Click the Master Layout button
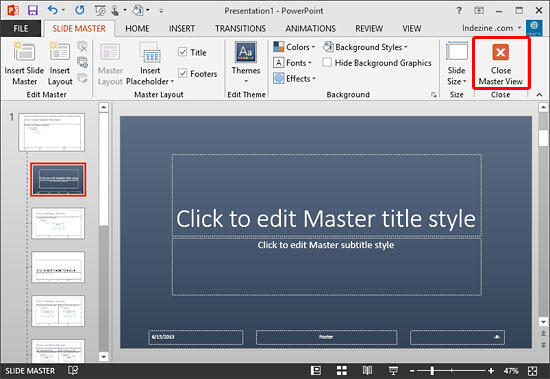The width and height of the screenshot is (550, 379). pos(110,64)
